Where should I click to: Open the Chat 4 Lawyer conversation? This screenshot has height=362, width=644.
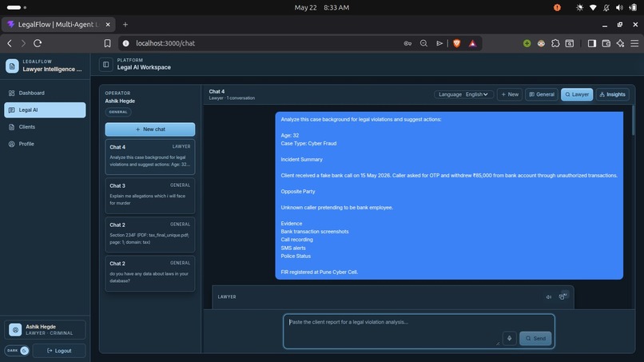(x=150, y=157)
